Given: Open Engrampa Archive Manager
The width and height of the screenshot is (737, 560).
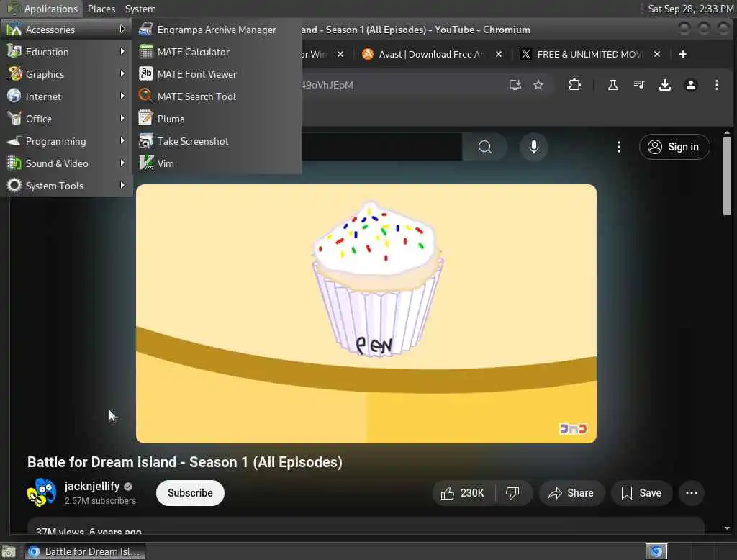Looking at the screenshot, I should click(x=217, y=30).
